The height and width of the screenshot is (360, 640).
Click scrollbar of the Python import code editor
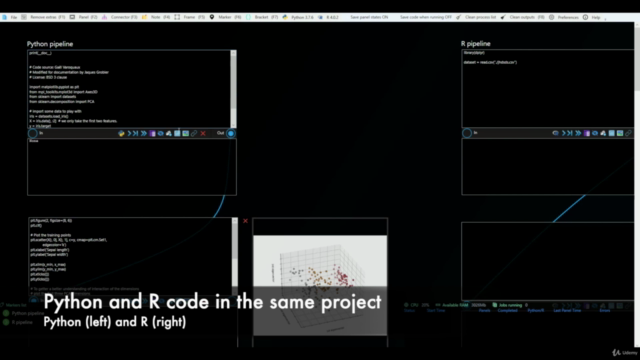tap(233, 89)
